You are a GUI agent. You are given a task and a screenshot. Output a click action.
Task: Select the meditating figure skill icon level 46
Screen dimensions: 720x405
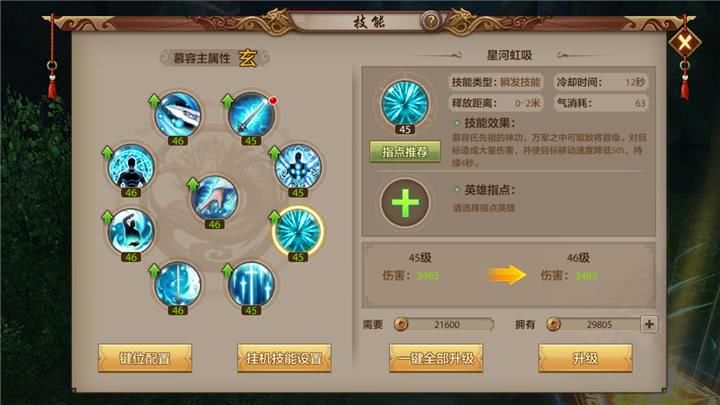131,167
